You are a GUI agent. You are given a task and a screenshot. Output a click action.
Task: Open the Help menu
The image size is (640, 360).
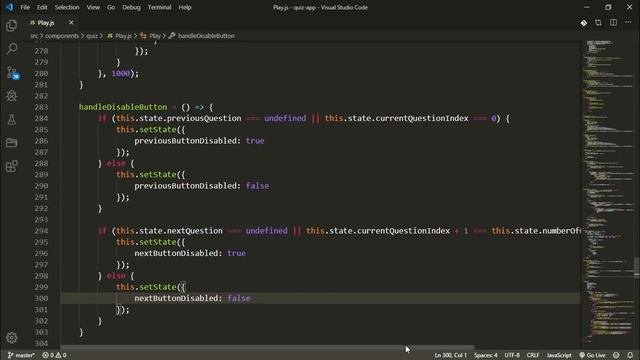[x=185, y=7]
